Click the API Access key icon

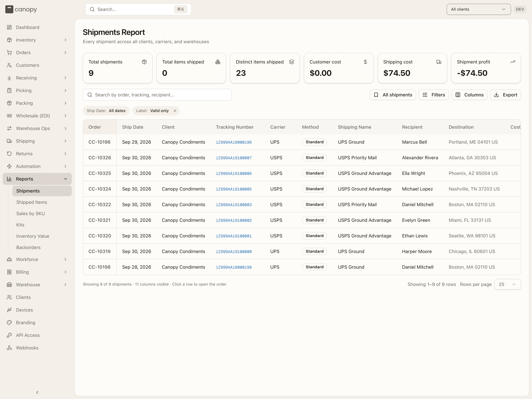pyautogui.click(x=9, y=335)
